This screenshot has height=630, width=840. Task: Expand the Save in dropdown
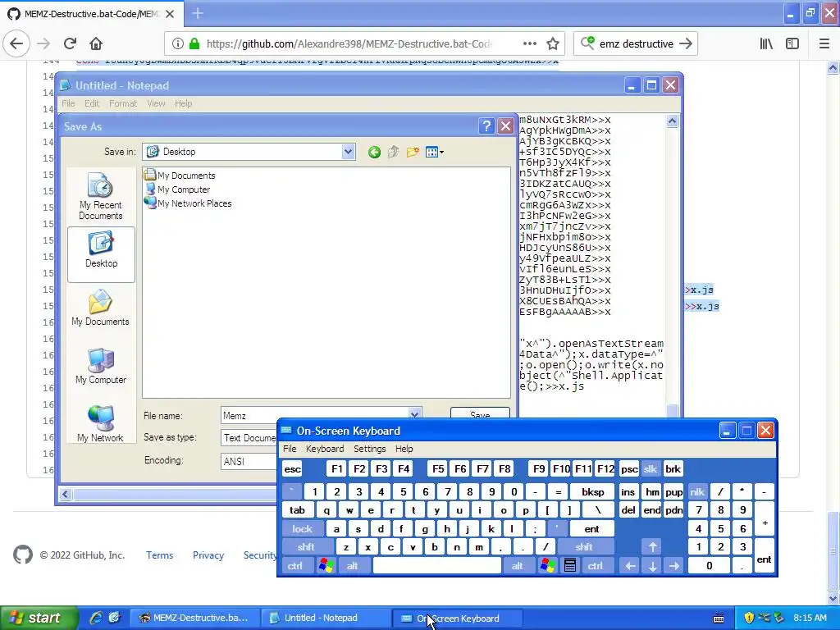348,152
